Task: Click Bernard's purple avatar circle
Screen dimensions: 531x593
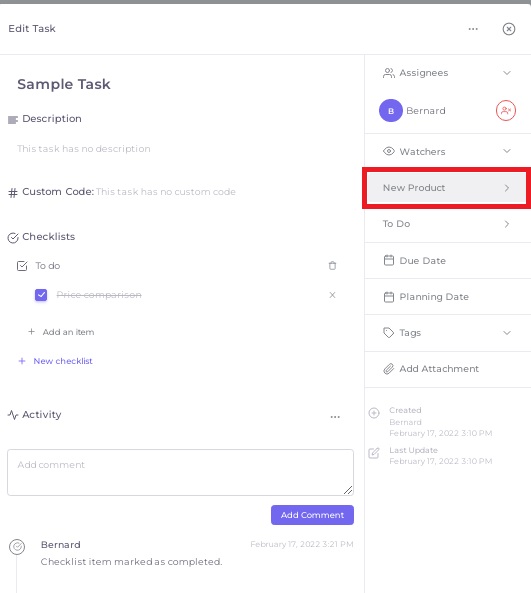Action: tap(391, 110)
